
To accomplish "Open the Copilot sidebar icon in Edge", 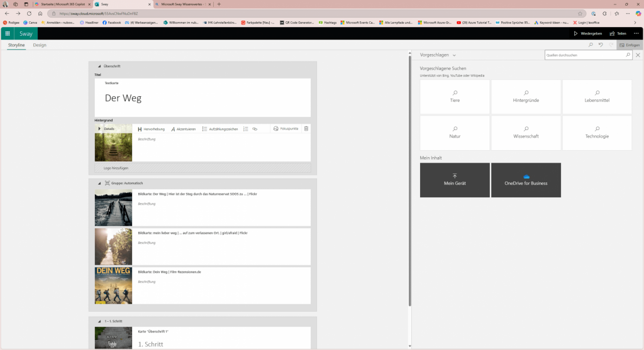I will [x=638, y=14].
